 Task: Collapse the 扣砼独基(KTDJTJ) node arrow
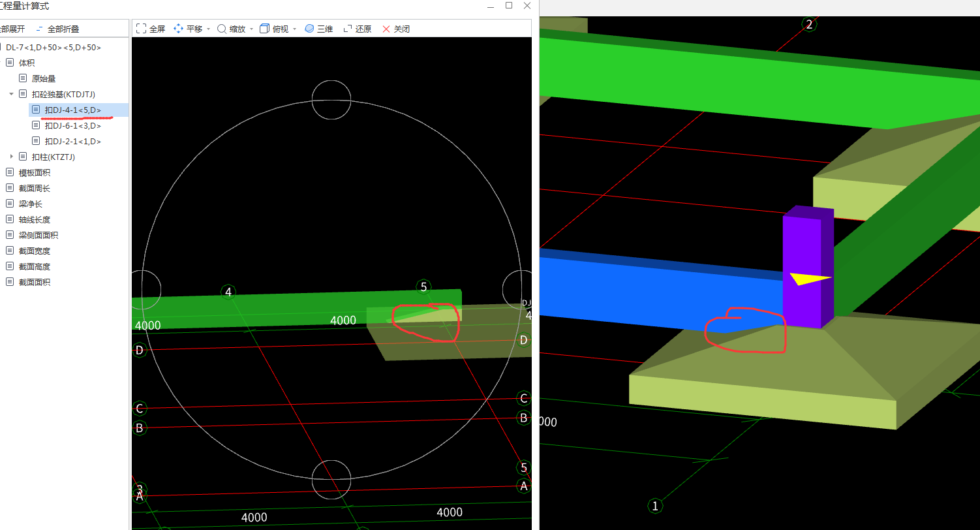tap(11, 95)
